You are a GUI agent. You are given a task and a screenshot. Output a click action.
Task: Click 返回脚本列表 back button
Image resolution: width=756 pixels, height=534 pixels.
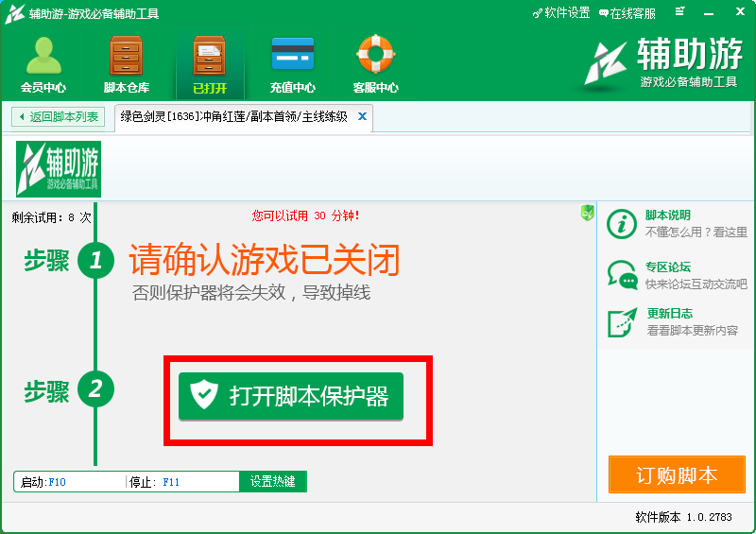(x=59, y=117)
